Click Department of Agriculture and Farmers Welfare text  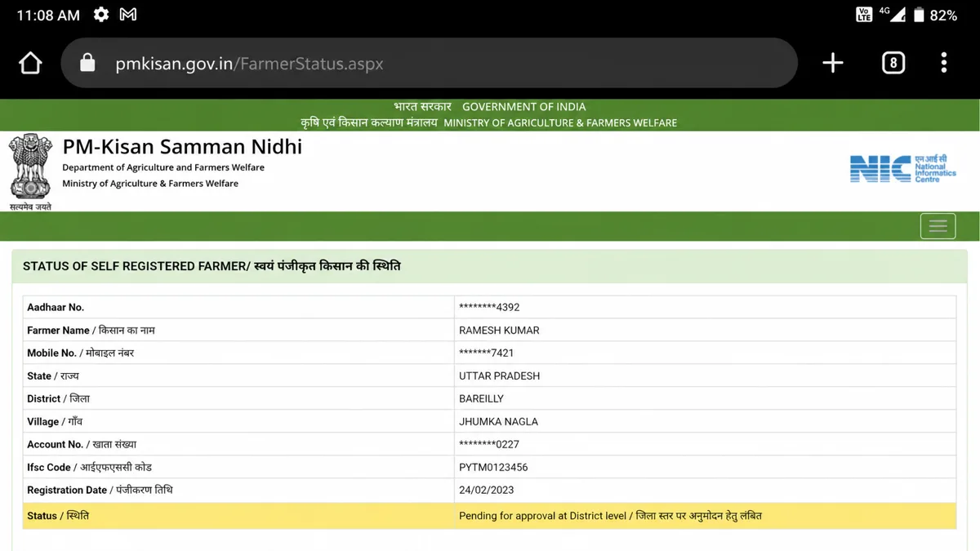tap(163, 167)
